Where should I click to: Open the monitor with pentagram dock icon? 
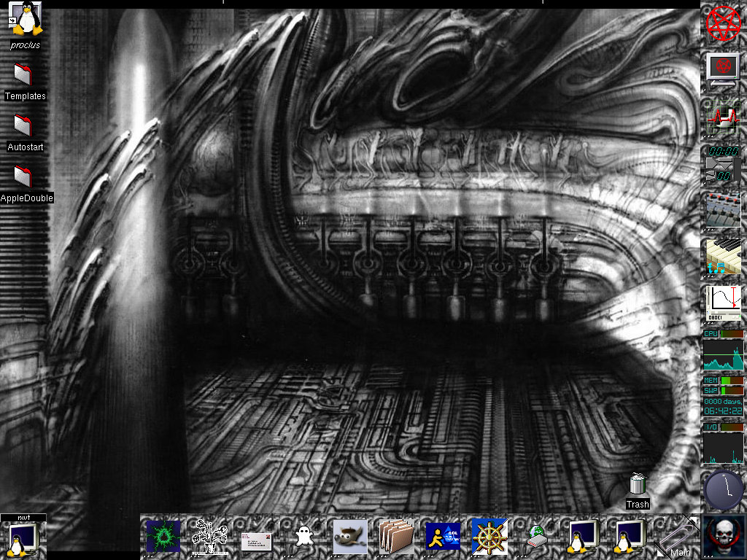point(723,70)
